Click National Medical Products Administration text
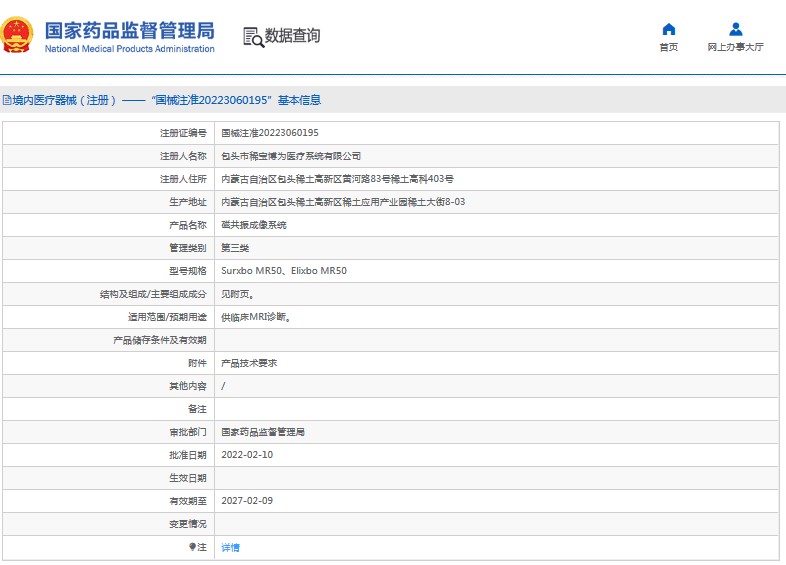786x565 pixels. (x=130, y=49)
